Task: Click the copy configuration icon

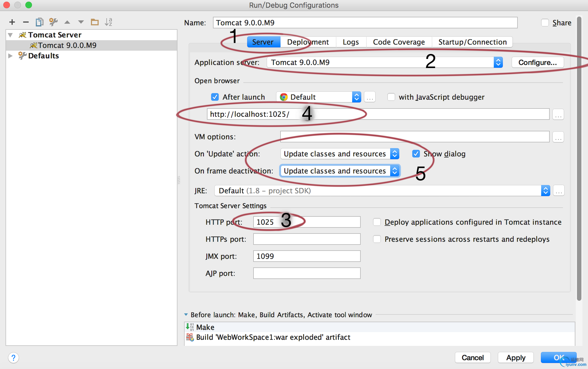Action: click(39, 22)
